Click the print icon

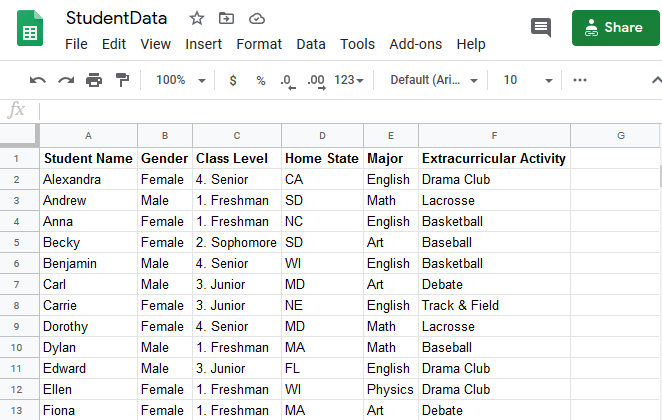[94, 80]
